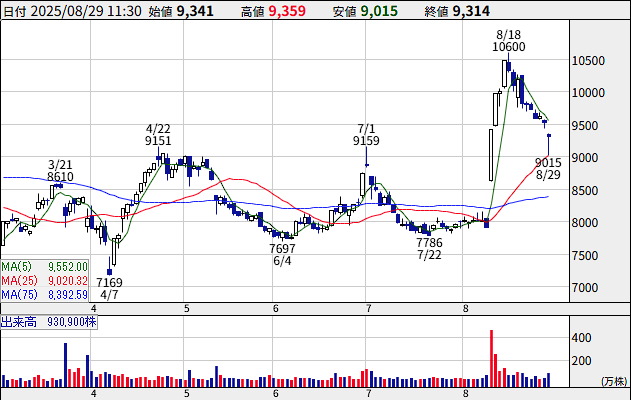The image size is (631, 400).
Task: Click the tall blue volume bar in late March
Action: (x=66, y=365)
